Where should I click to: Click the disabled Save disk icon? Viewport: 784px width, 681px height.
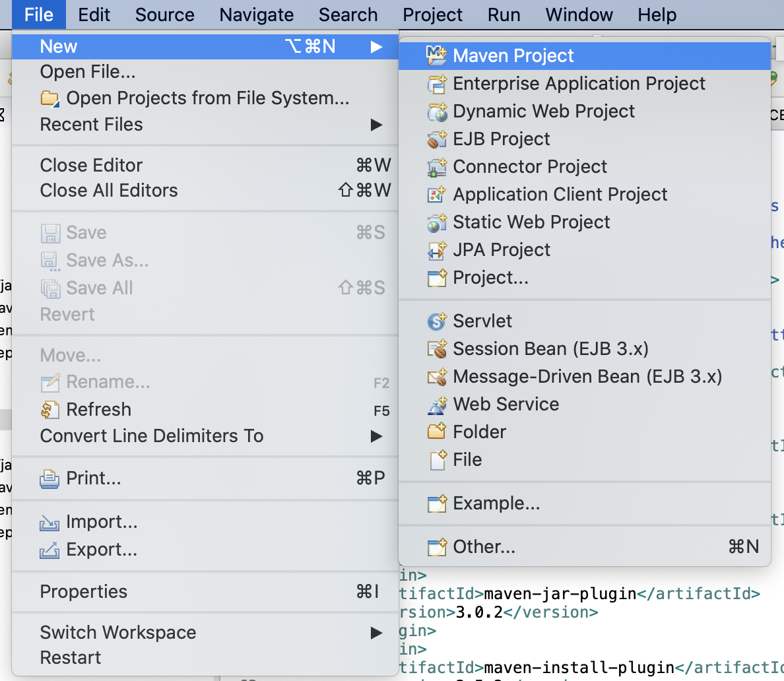tap(50, 233)
